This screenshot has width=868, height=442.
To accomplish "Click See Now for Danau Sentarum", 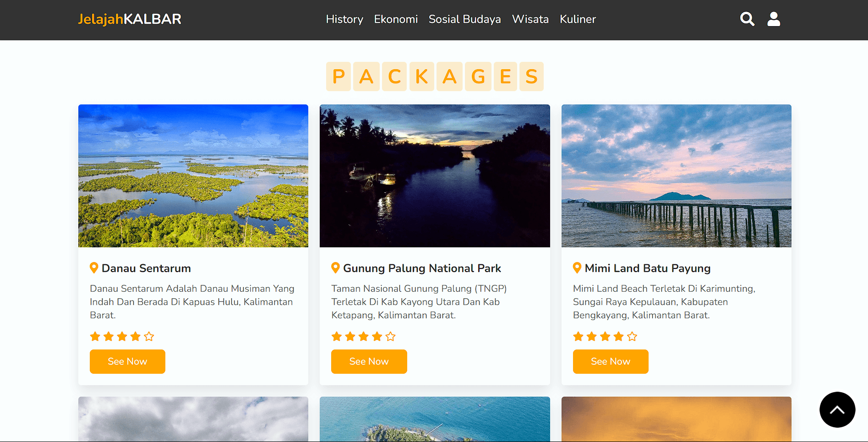I will (x=127, y=361).
